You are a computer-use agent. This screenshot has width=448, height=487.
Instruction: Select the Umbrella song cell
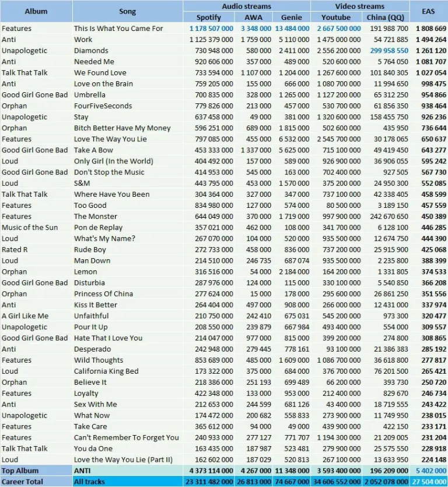point(90,95)
